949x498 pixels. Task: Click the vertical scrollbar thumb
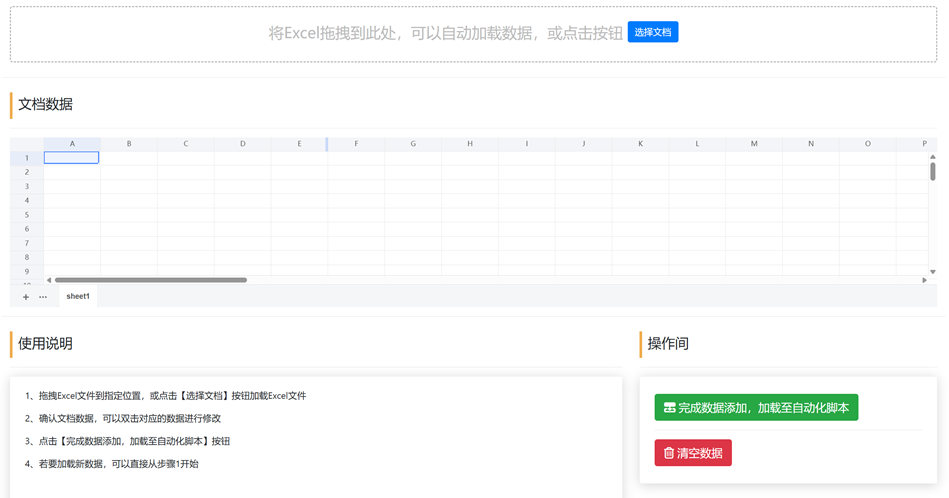click(x=933, y=171)
